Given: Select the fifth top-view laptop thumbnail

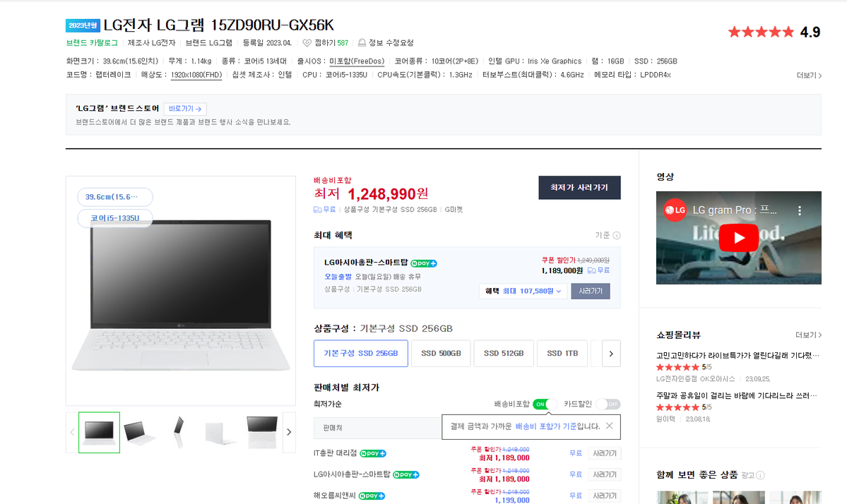Looking at the screenshot, I should point(262,432).
